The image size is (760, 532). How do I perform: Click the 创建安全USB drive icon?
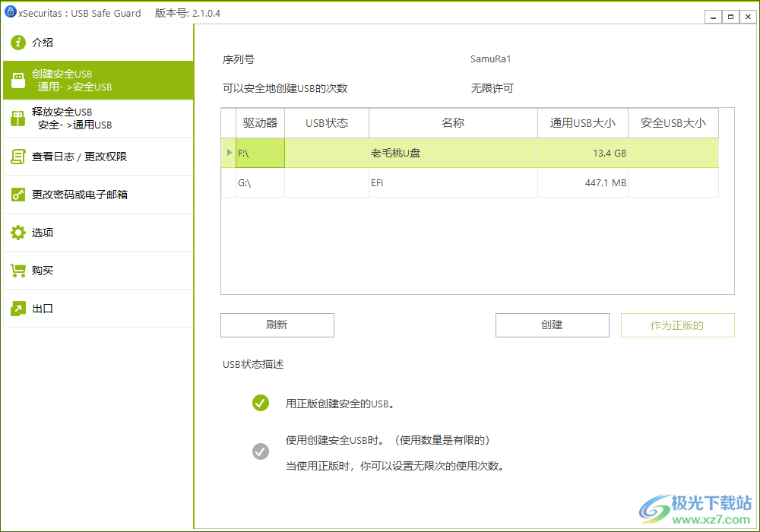pos(19,80)
